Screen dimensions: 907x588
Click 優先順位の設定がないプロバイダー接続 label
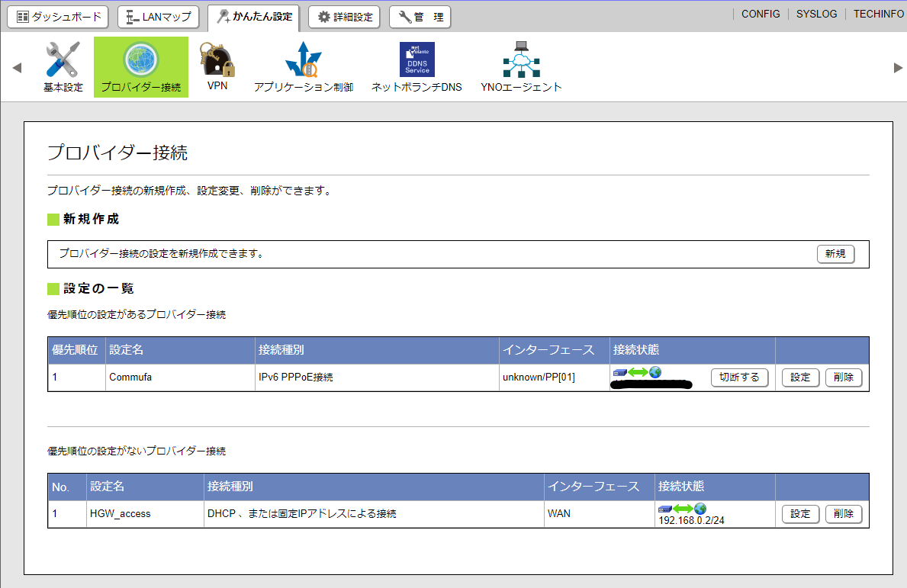pos(137,451)
